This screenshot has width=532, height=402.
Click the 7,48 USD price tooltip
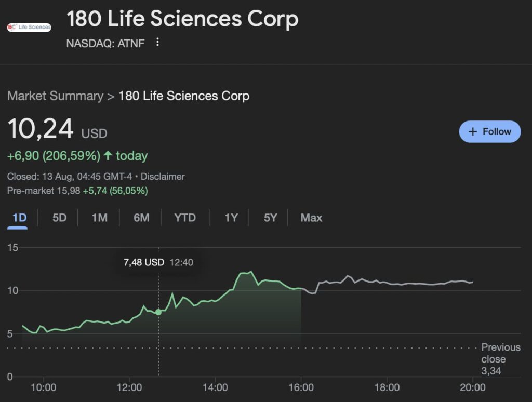click(x=158, y=262)
